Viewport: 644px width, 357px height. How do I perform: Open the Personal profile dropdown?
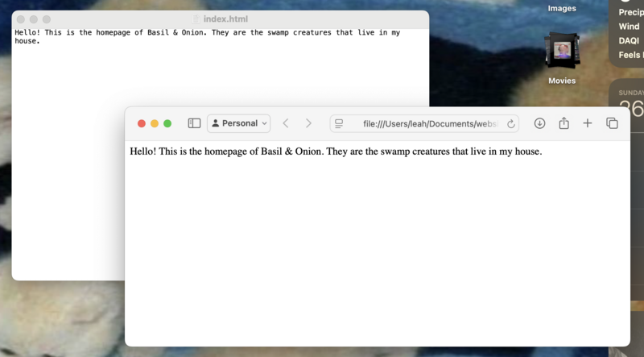click(x=239, y=123)
